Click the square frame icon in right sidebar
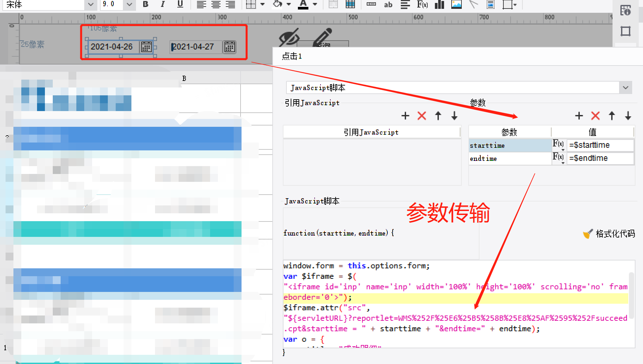 (x=625, y=31)
